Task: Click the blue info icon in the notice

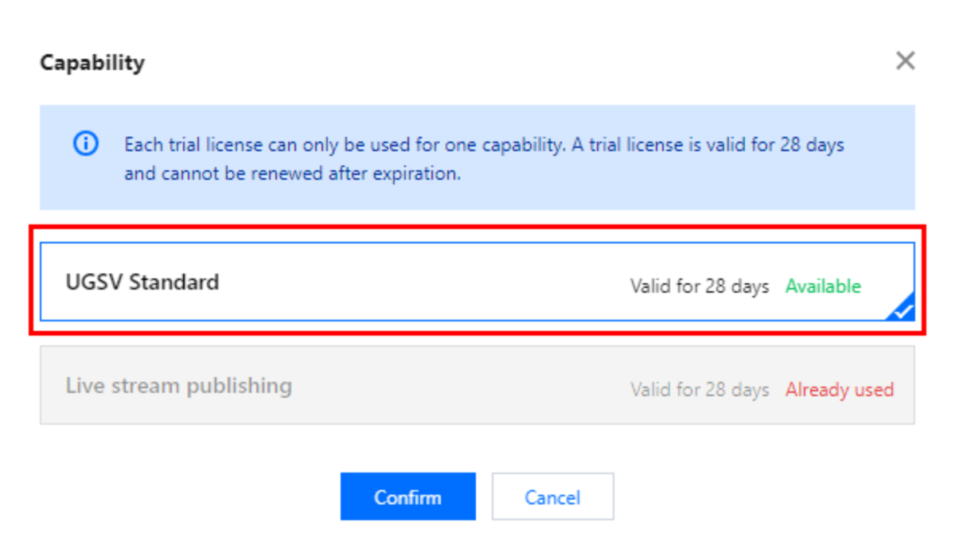Action: (85, 144)
